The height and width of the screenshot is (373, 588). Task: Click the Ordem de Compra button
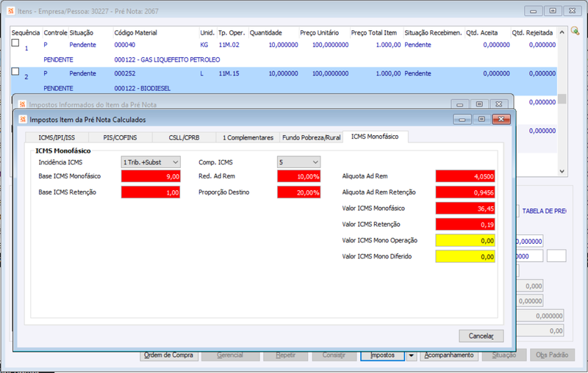click(x=168, y=355)
